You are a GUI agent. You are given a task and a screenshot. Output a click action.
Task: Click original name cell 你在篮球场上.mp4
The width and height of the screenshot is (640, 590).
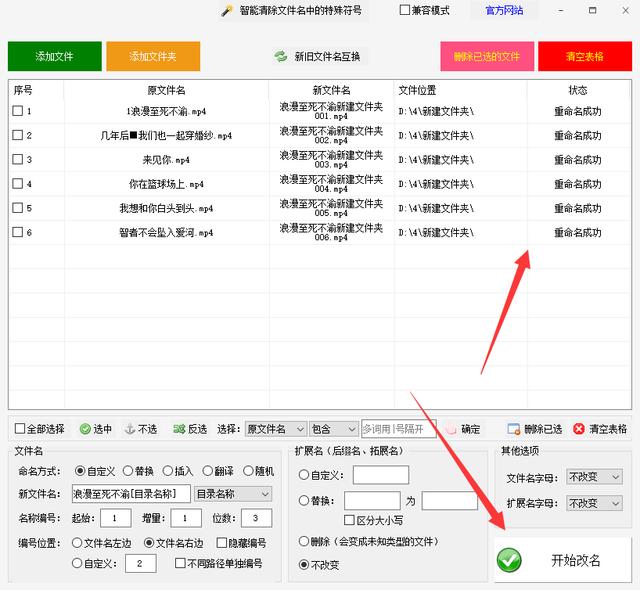[x=166, y=184]
